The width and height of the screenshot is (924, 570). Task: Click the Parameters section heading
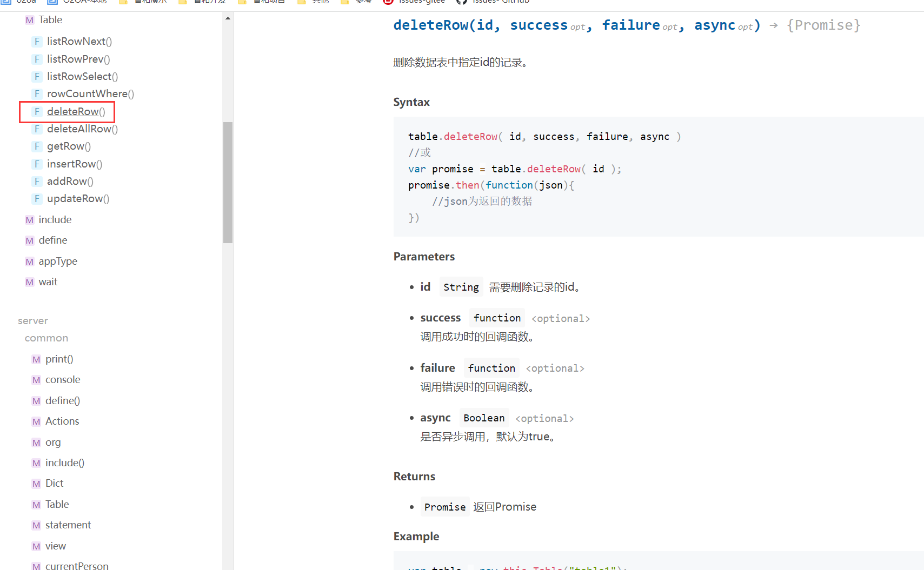[424, 257]
